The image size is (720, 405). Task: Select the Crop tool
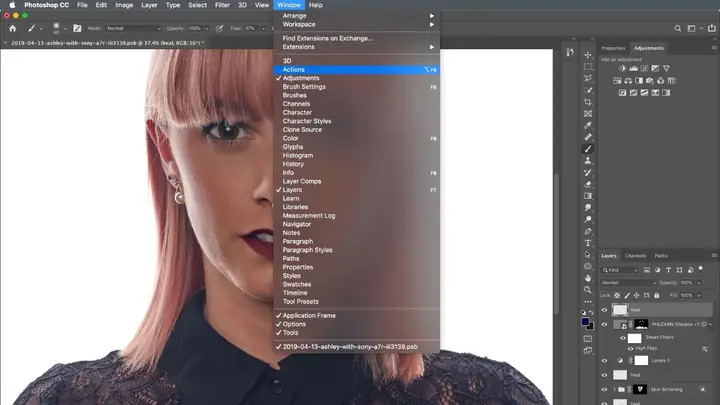point(588,102)
